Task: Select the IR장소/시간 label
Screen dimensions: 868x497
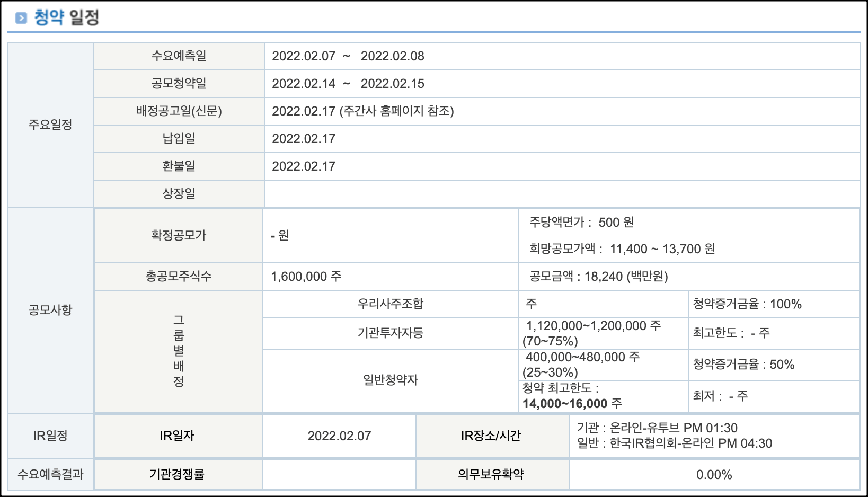Action: (491, 436)
